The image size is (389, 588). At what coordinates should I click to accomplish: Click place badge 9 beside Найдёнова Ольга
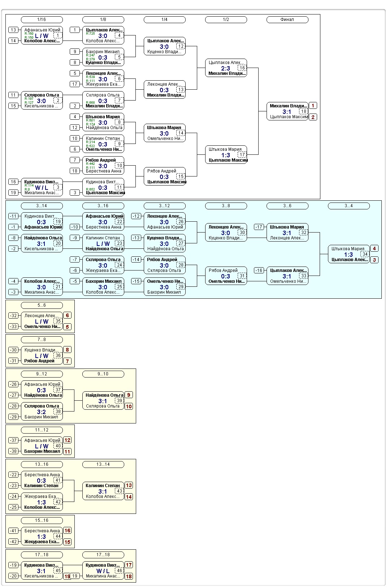129,395
